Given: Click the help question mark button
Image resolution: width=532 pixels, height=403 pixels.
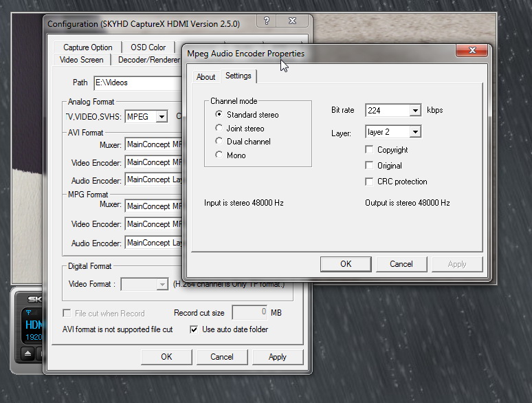Looking at the screenshot, I should (267, 23).
